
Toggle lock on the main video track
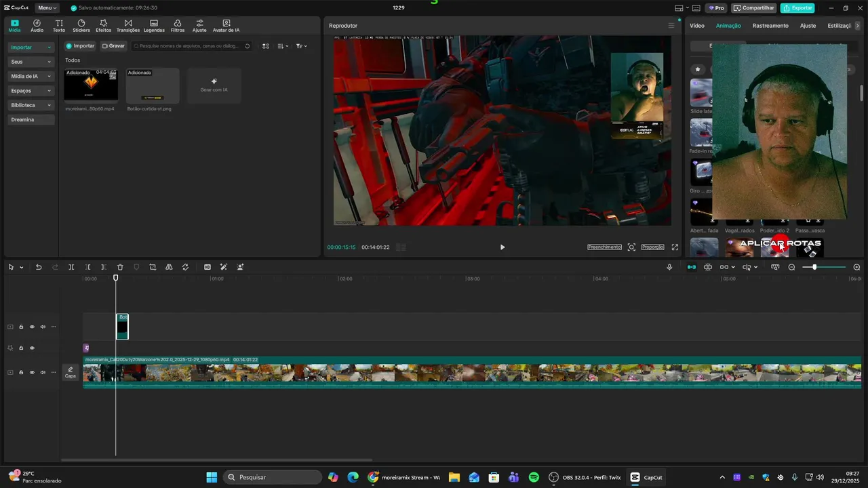pos(21,372)
